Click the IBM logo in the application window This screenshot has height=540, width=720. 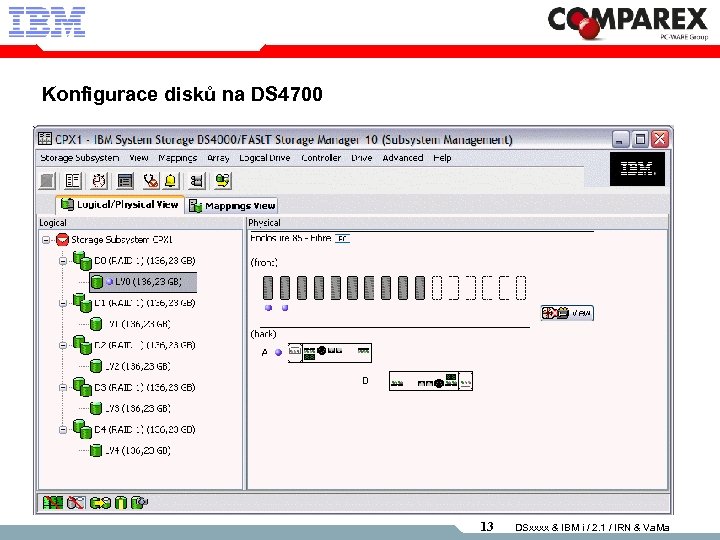637,169
